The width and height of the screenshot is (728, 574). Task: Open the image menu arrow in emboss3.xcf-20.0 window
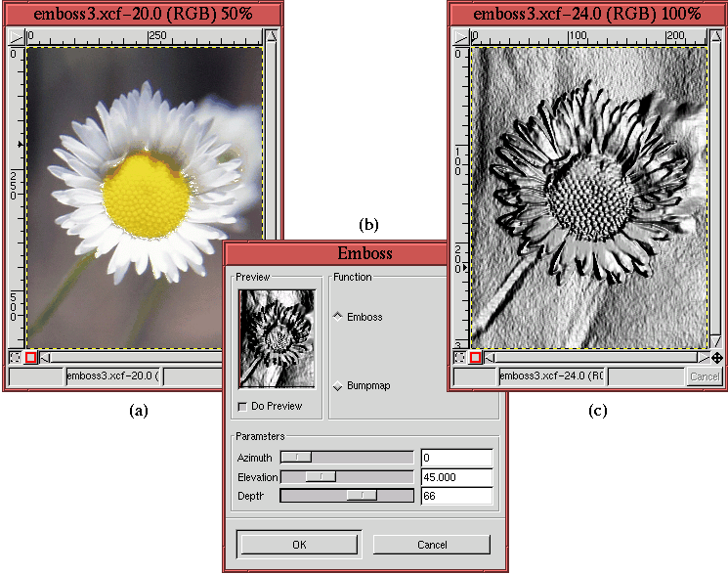pos(16,36)
